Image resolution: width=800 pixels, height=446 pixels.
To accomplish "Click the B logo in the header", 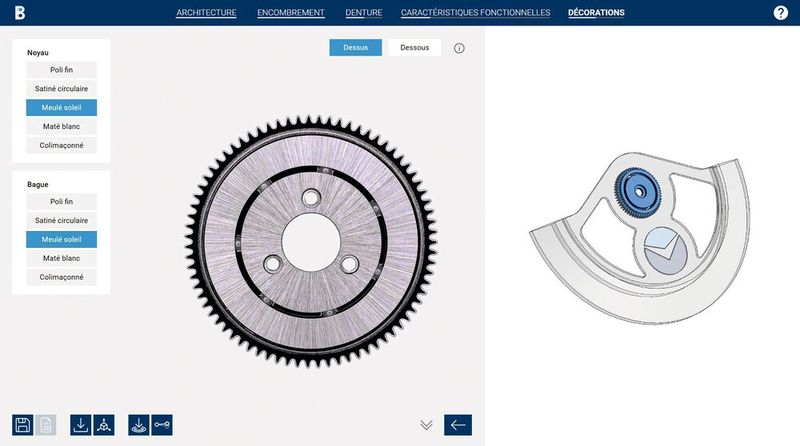I will click(x=19, y=13).
